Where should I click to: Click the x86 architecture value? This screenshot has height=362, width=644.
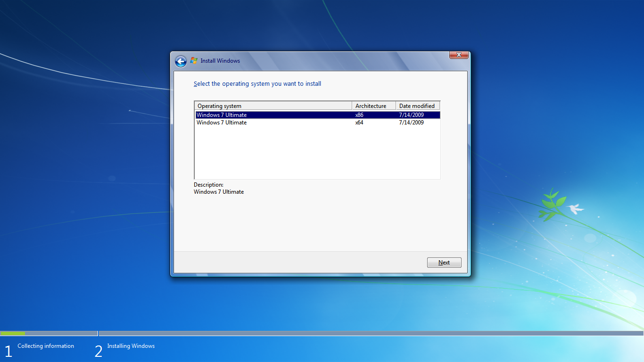click(x=359, y=115)
